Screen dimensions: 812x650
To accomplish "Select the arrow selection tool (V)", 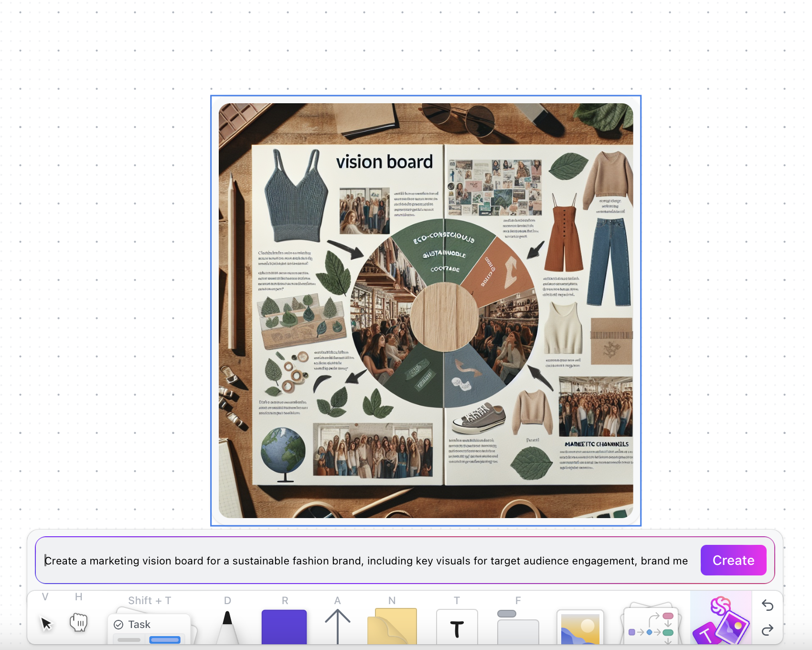I will 45,623.
